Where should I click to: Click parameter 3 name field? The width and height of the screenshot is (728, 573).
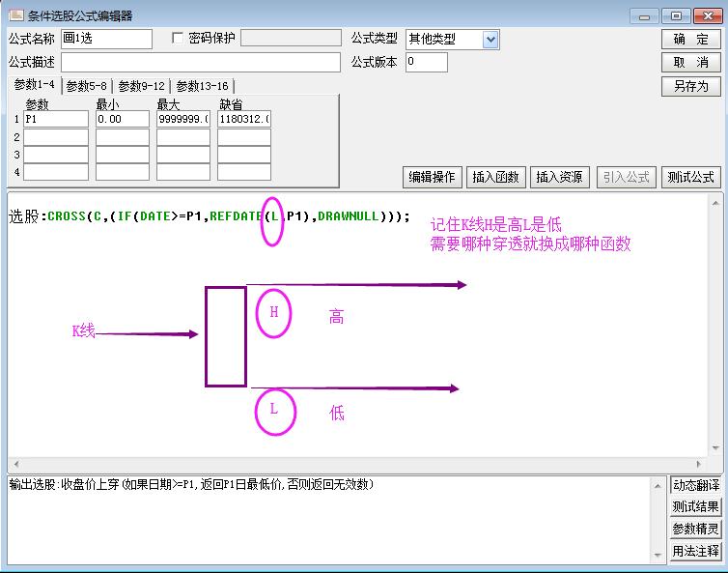point(56,155)
